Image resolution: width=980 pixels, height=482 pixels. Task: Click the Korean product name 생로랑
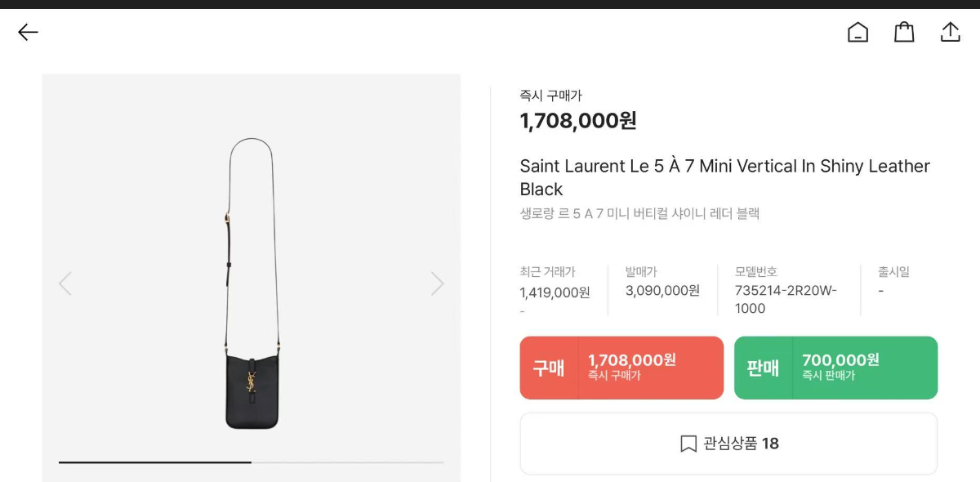click(x=639, y=214)
